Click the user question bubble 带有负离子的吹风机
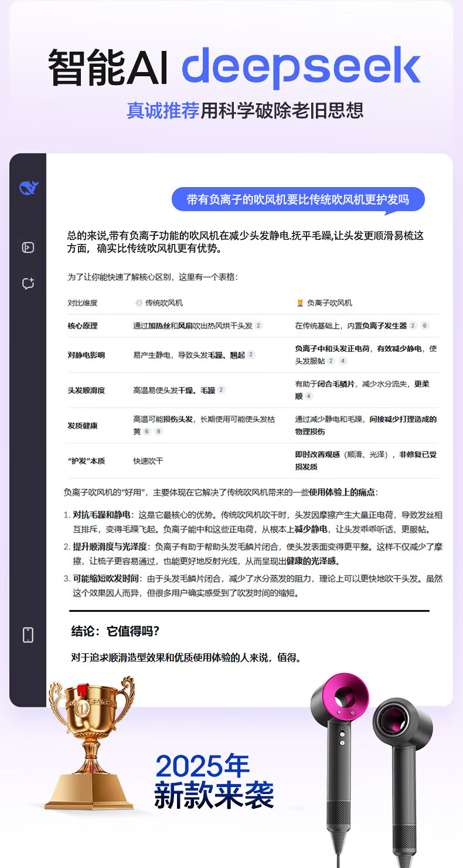The height and width of the screenshot is (868, 463). [298, 199]
